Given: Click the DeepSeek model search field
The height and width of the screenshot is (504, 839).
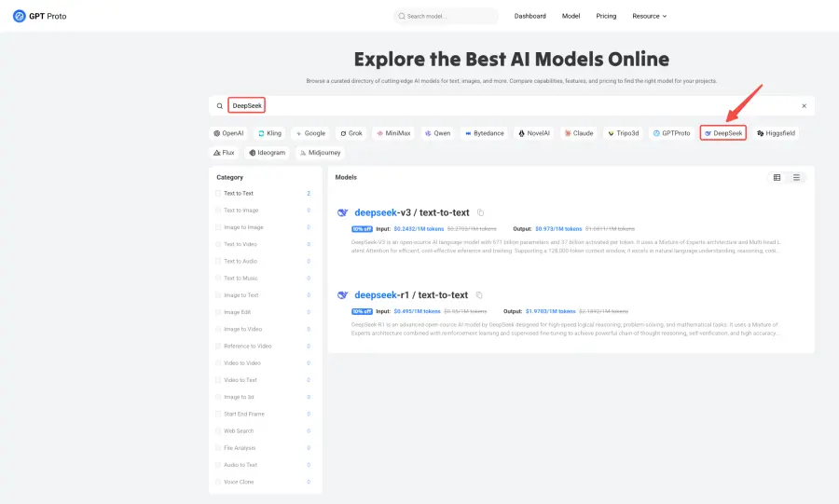Looking at the screenshot, I should 512,106.
